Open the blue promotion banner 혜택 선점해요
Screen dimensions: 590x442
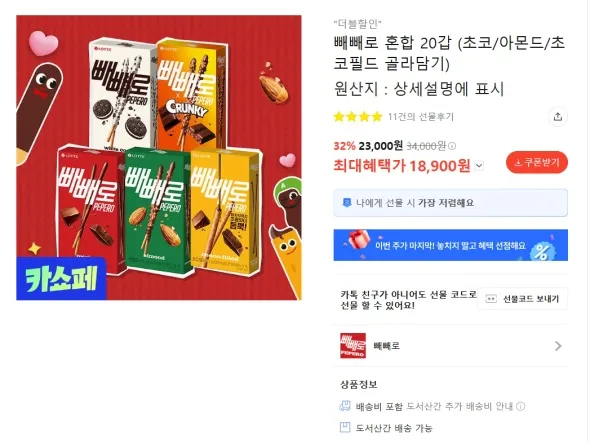coord(450,245)
